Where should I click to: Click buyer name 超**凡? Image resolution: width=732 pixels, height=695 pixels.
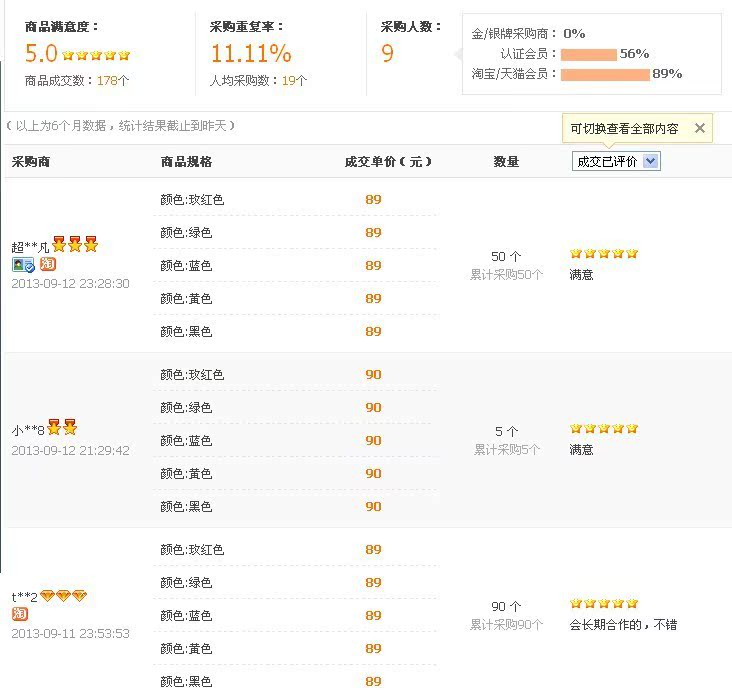[x=30, y=247]
